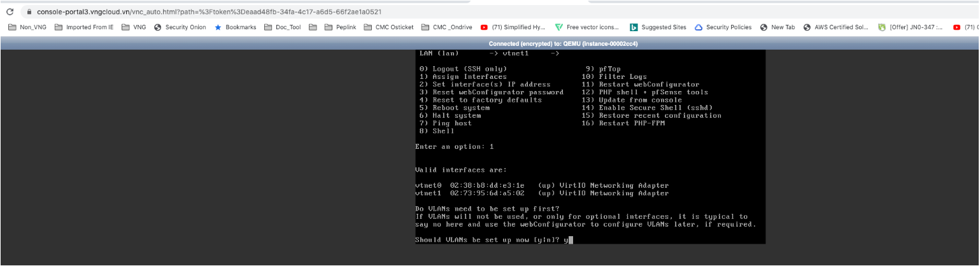Open the [Offer] JN0-347 bookmark
Image resolution: width=980 pixels, height=266 pixels.
(x=910, y=27)
